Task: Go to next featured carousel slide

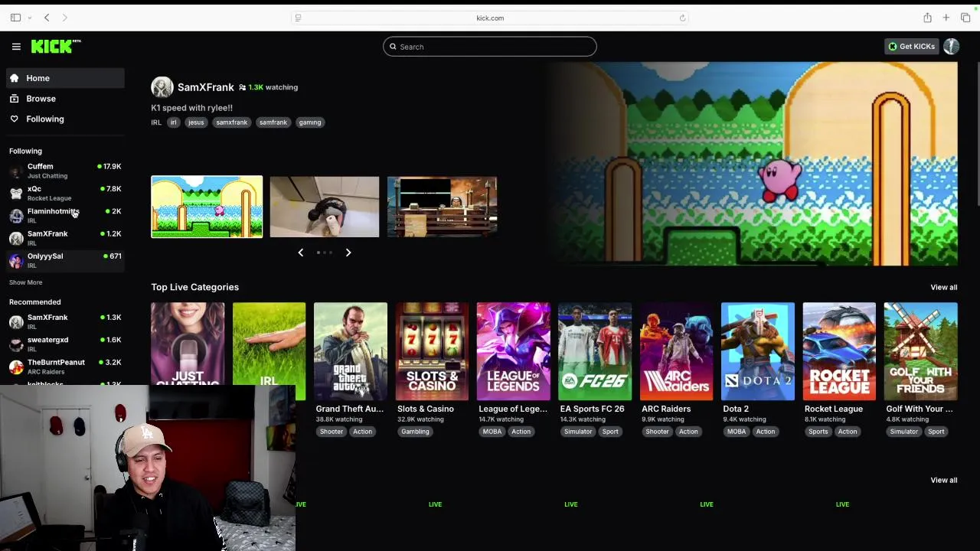Action: pos(348,253)
